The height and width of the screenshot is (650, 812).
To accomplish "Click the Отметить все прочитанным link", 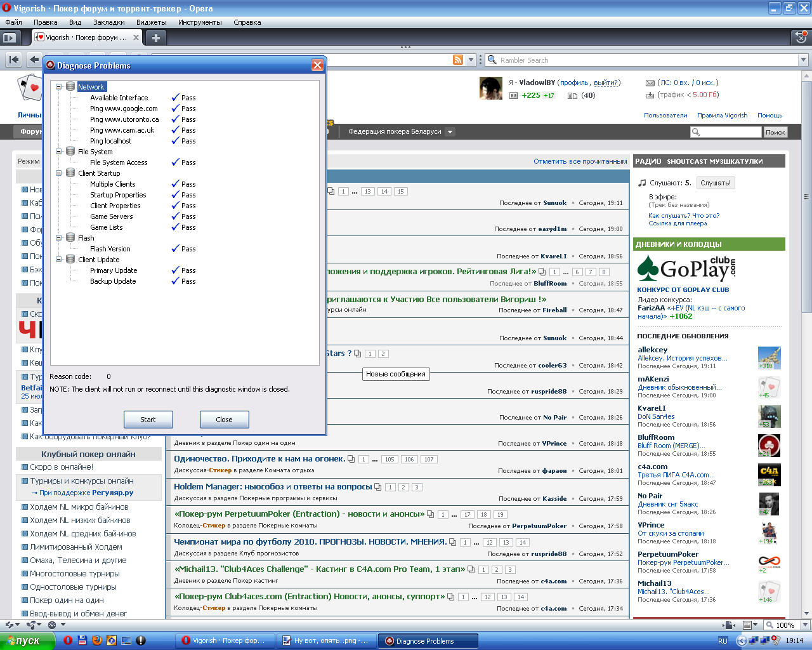I will coord(580,161).
